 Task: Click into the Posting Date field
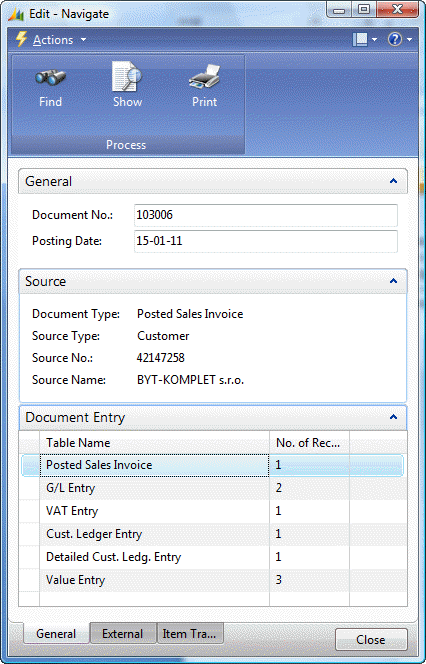click(x=266, y=241)
